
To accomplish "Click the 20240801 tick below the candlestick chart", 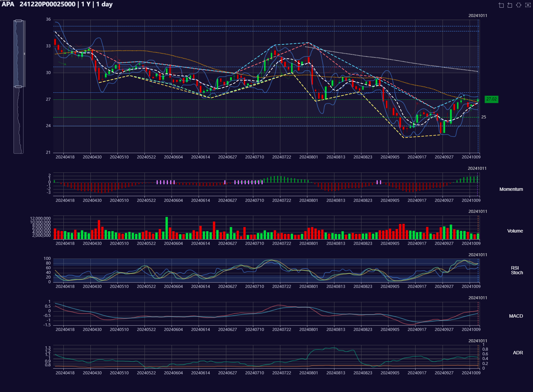I will (308, 157).
